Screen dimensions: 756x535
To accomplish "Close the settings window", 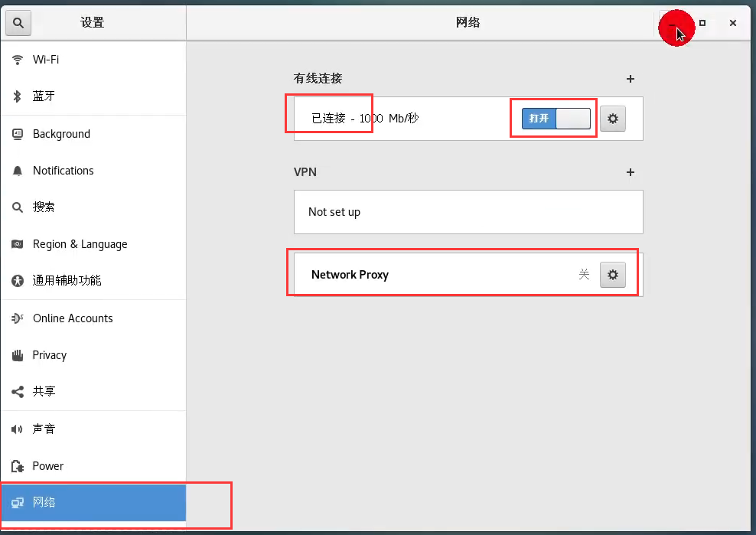I will coord(733,23).
